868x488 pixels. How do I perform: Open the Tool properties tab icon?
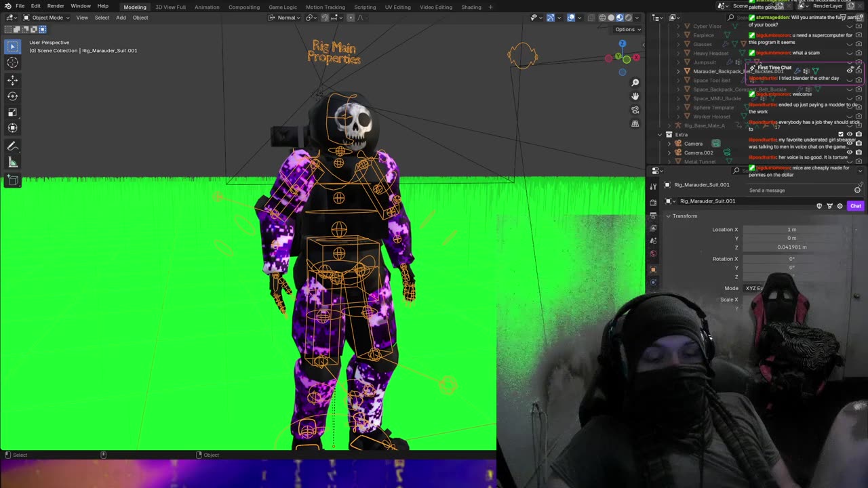pyautogui.click(x=653, y=186)
